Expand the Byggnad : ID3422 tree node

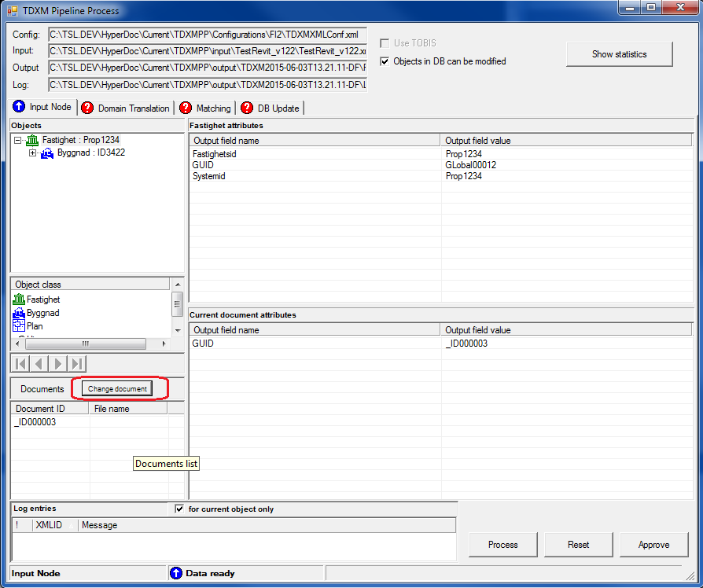(33, 153)
